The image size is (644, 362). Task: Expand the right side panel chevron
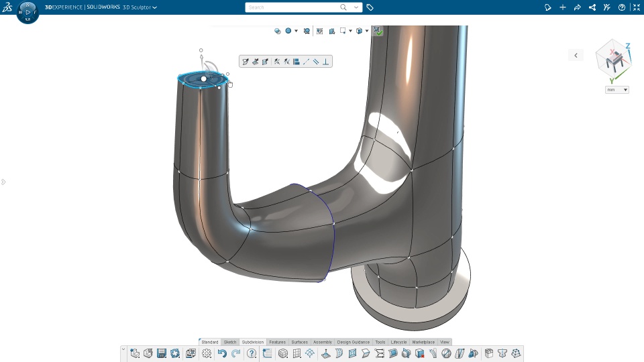coord(576,56)
